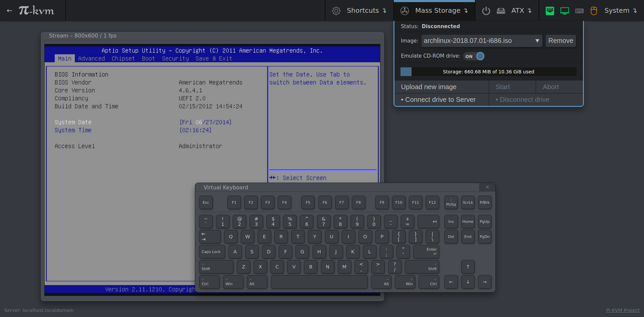Click the keyboard status indicator icon

(x=579, y=11)
